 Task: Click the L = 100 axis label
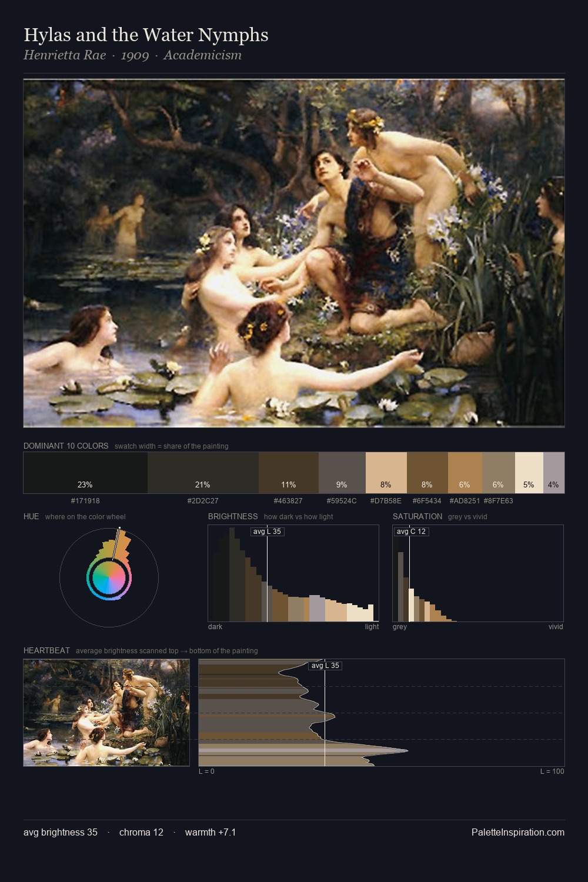click(x=552, y=771)
